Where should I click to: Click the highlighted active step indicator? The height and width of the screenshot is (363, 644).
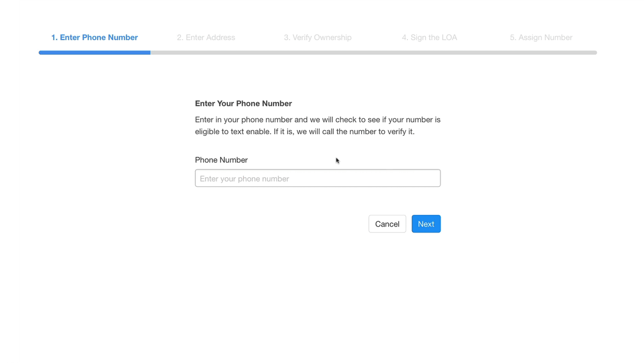click(x=94, y=37)
